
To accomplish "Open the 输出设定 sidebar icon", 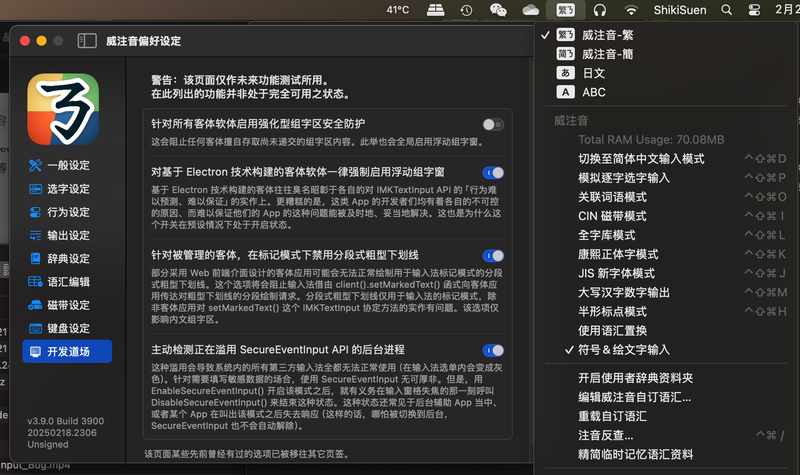I will 35,235.
